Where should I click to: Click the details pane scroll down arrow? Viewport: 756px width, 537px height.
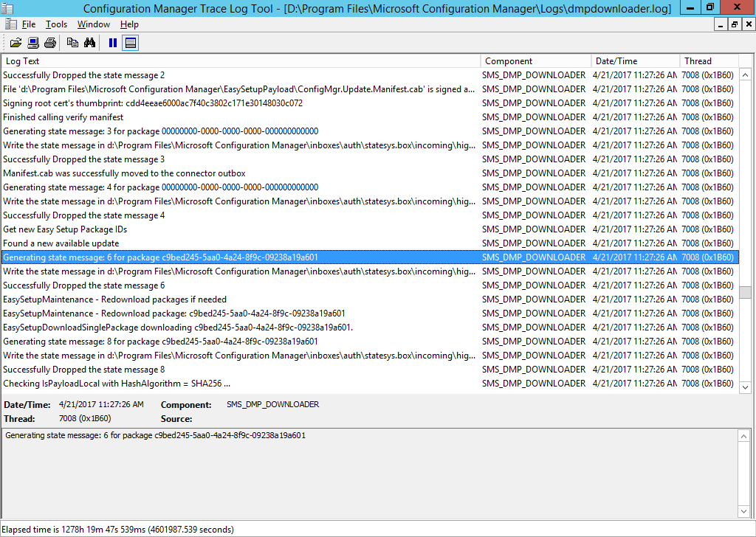[x=745, y=511]
